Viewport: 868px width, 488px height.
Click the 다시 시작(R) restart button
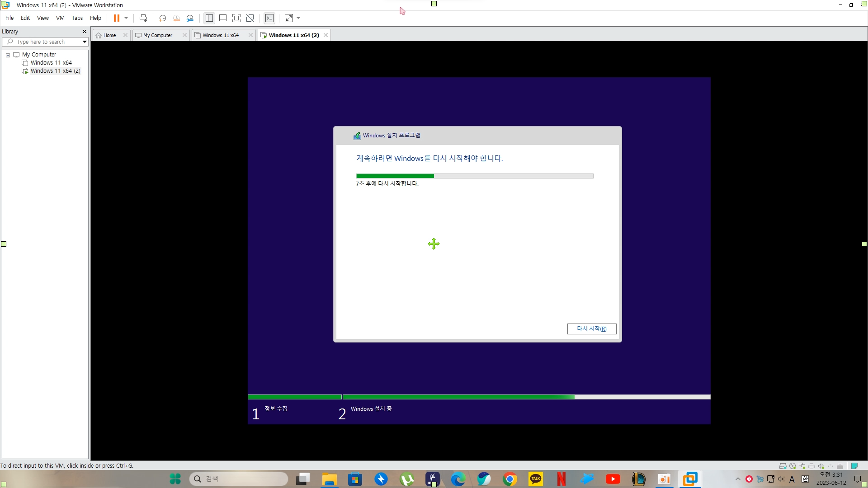(592, 329)
